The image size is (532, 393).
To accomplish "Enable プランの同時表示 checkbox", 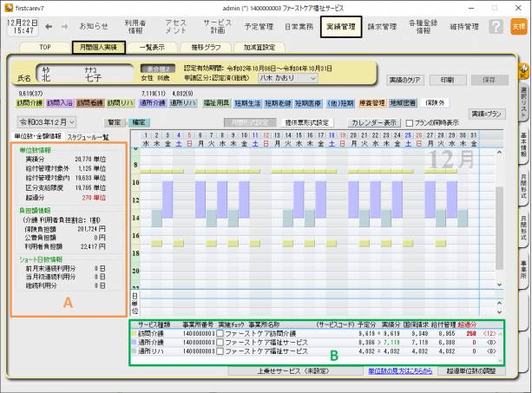I will (x=409, y=123).
